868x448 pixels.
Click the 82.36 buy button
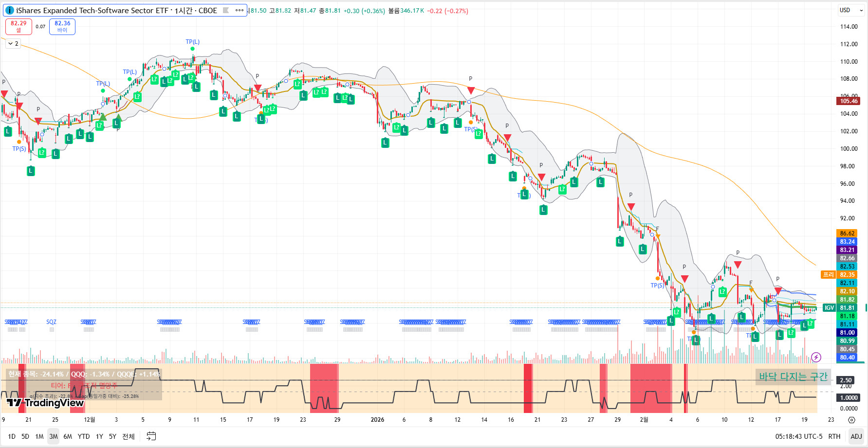click(x=62, y=26)
